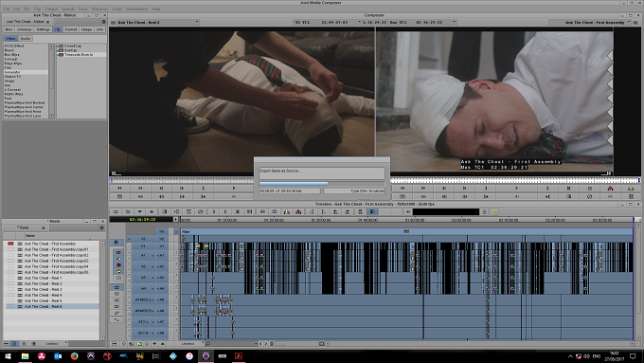Viewport: 644px width, 363px height.
Task: Open Outlook from the Windows taskbar
Action: [x=58, y=356]
